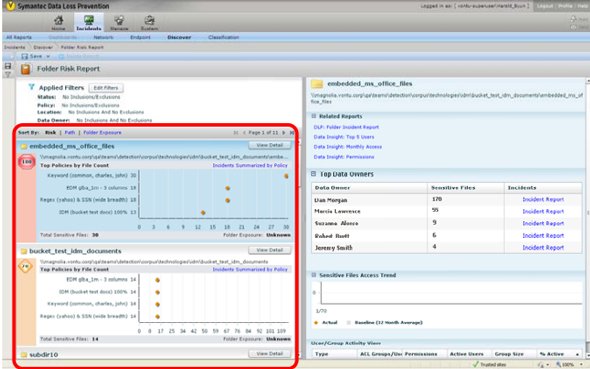Open the System navigation icon

(149, 23)
